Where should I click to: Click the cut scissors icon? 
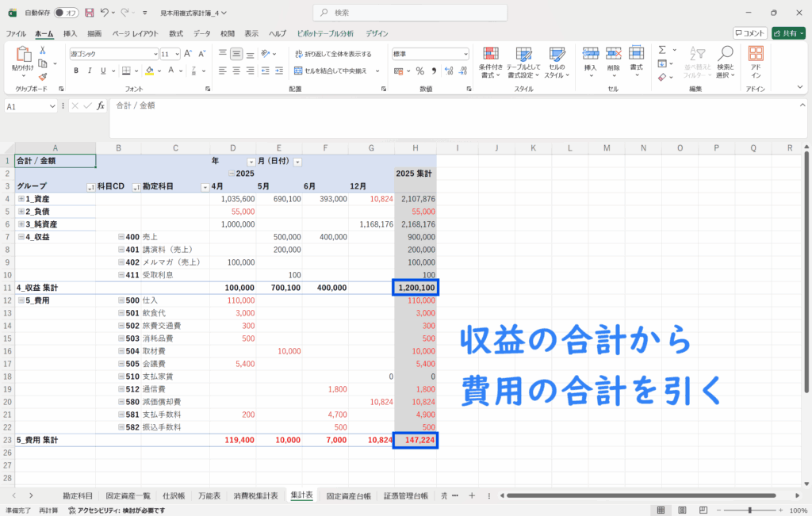42,50
